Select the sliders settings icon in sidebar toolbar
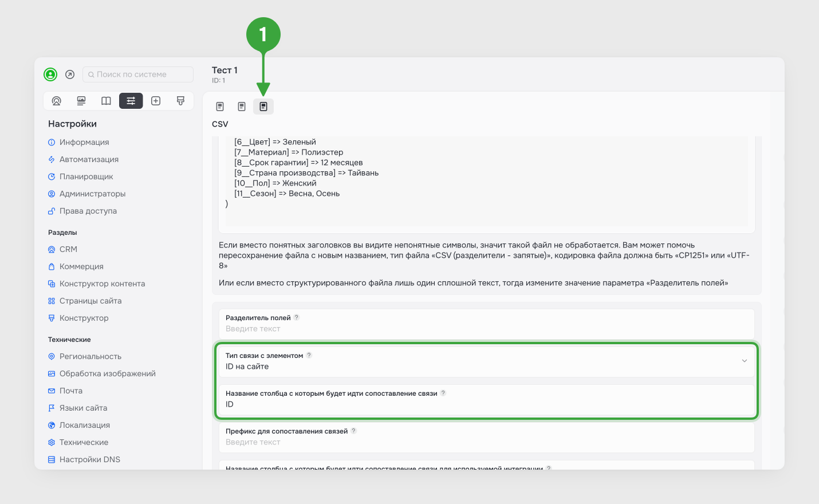This screenshot has width=819, height=504. 131,101
